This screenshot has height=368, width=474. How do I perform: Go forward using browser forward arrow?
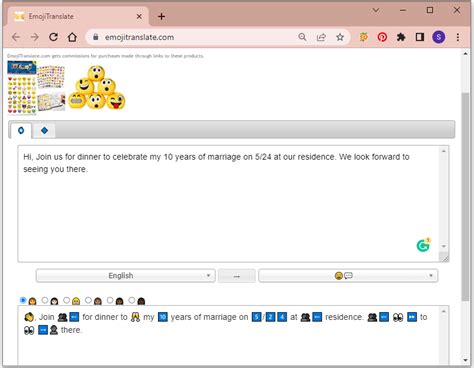pyautogui.click(x=35, y=37)
